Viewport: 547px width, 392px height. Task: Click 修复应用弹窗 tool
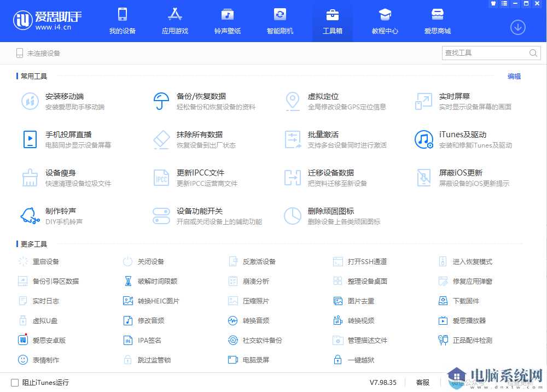coord(465,281)
